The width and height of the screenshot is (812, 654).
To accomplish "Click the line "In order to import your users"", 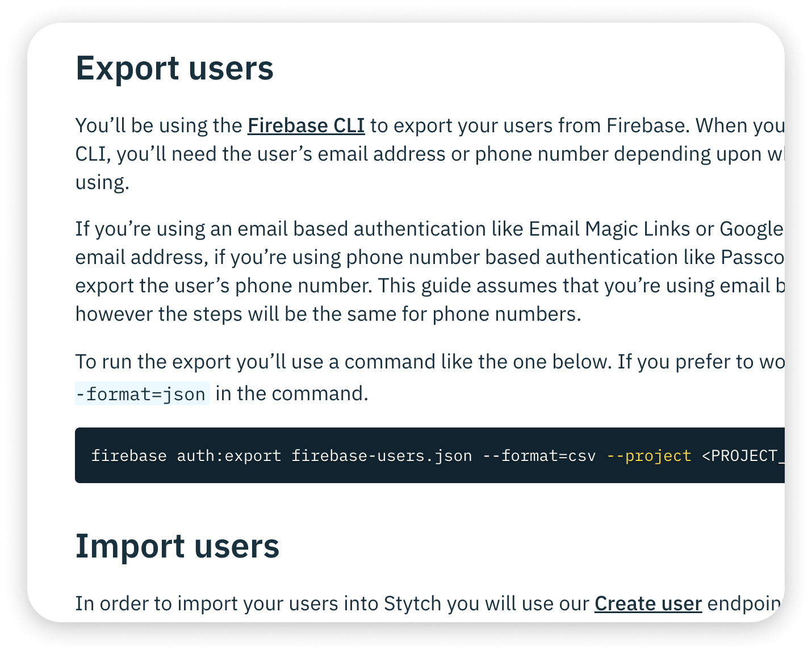I will point(430,603).
